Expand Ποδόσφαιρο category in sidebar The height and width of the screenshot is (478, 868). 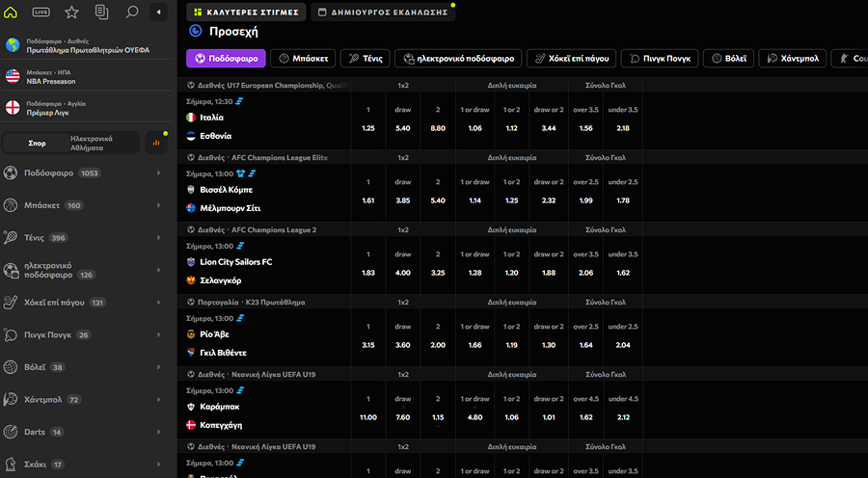click(159, 173)
